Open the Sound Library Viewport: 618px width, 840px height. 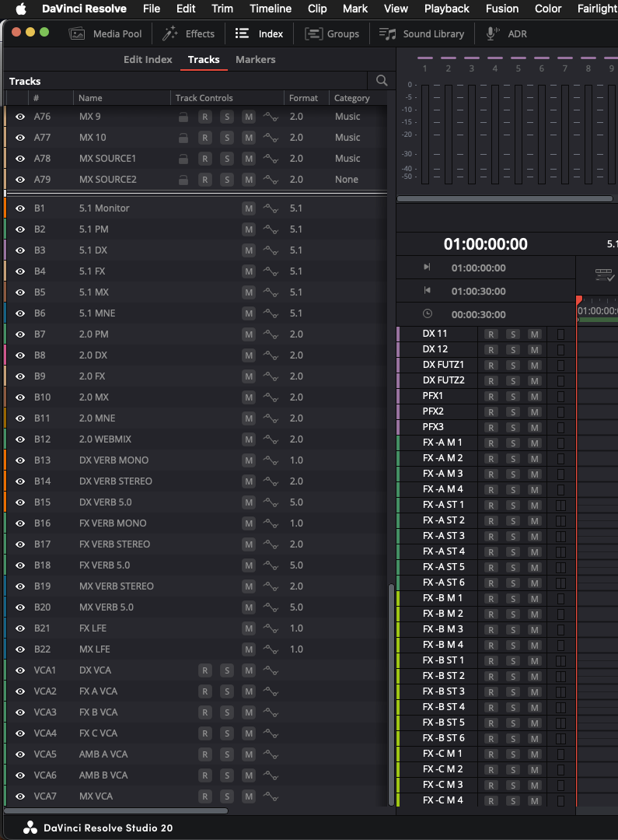(422, 33)
